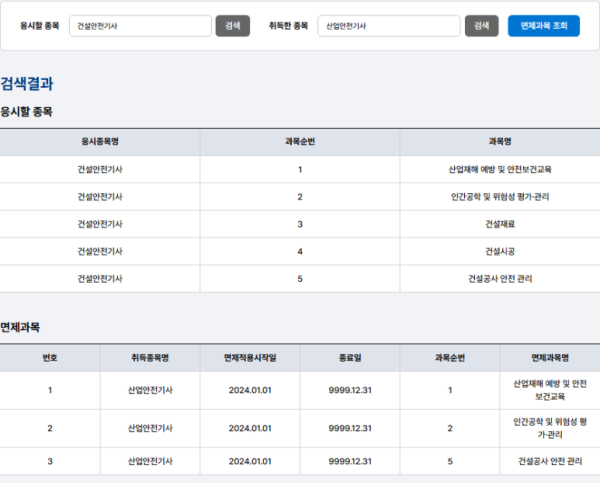Select the 응시종목명 column header

(x=100, y=142)
